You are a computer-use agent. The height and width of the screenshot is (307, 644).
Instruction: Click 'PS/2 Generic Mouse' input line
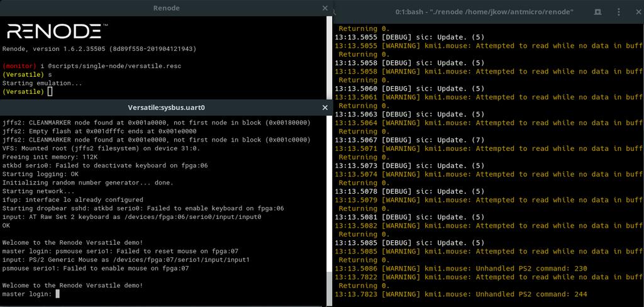pyautogui.click(x=126, y=260)
